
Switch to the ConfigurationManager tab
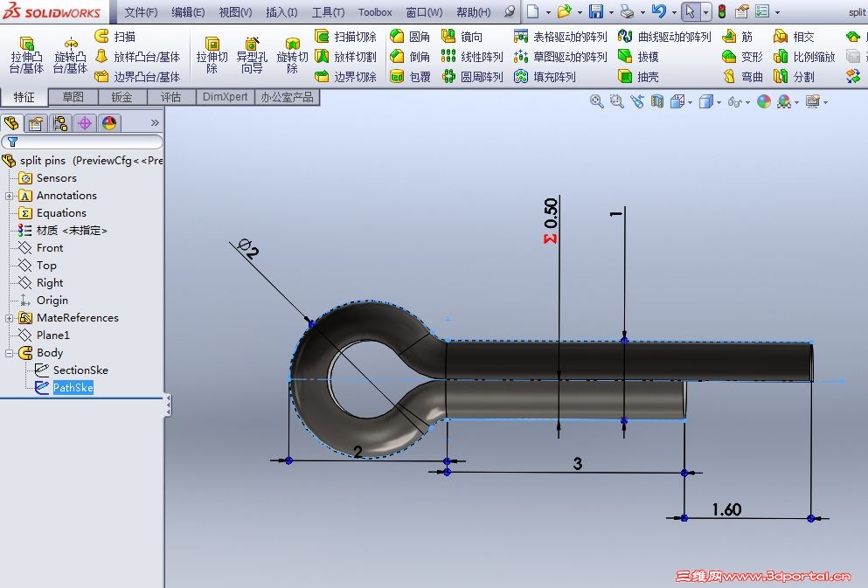coord(60,123)
